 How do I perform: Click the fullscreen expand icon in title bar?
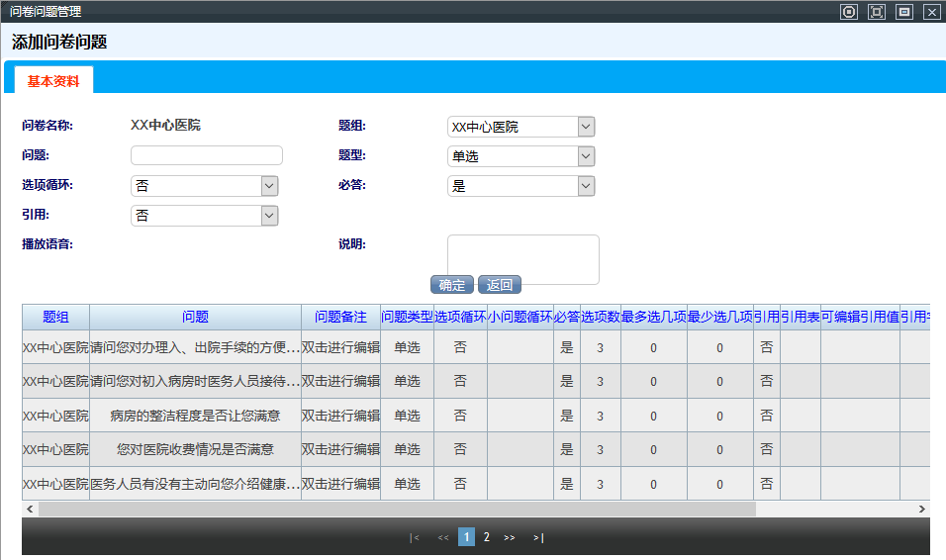point(876,12)
